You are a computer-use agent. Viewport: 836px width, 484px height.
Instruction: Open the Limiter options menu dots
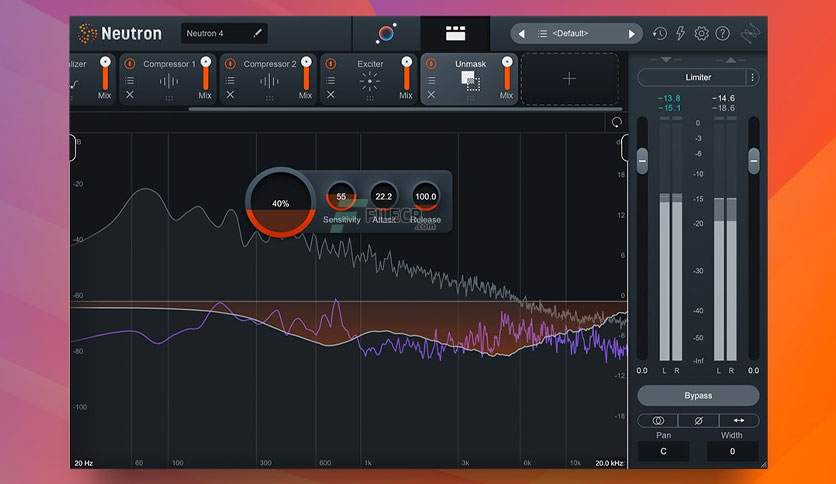[752, 77]
